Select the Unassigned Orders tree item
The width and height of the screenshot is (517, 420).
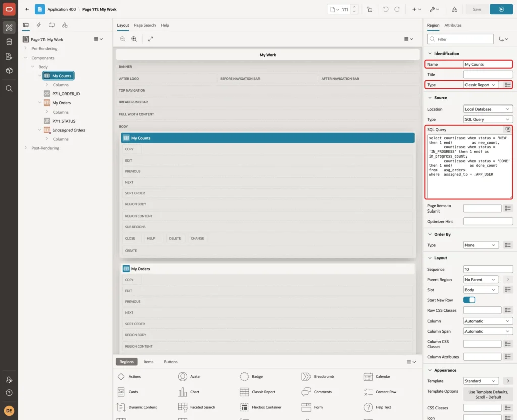click(x=68, y=130)
